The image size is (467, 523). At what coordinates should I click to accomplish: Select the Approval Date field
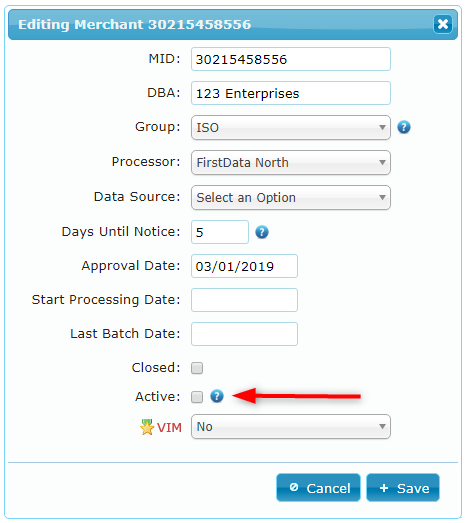pyautogui.click(x=244, y=266)
